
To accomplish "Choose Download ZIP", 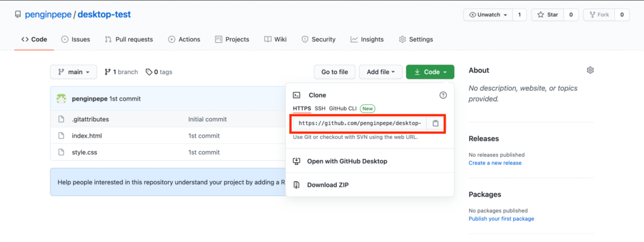I will tap(328, 185).
